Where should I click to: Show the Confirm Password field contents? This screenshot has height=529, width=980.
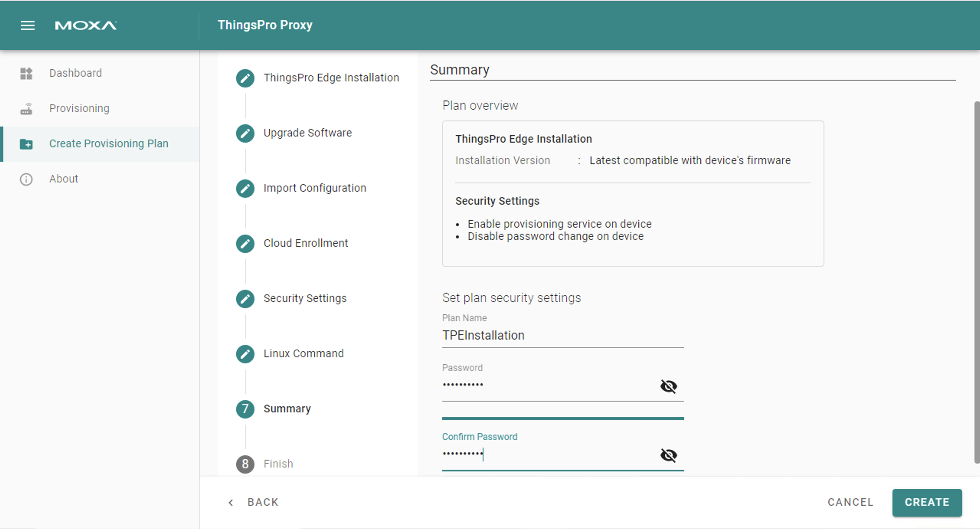[669, 455]
